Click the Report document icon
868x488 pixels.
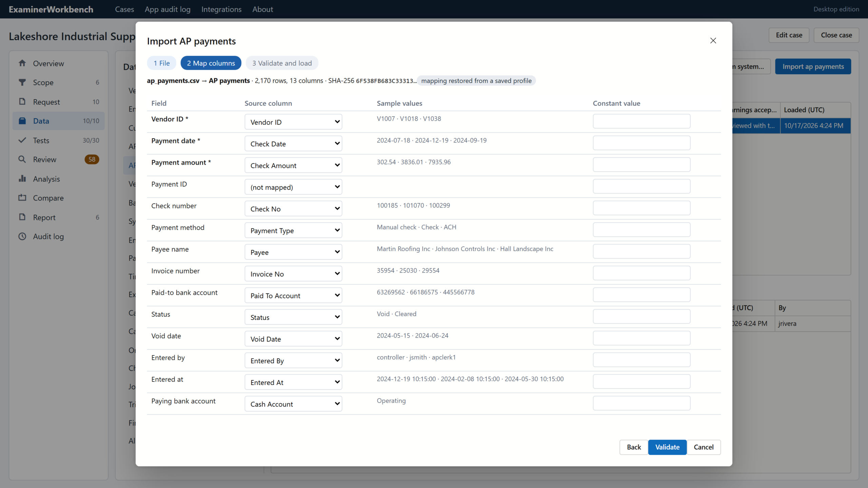22,217
